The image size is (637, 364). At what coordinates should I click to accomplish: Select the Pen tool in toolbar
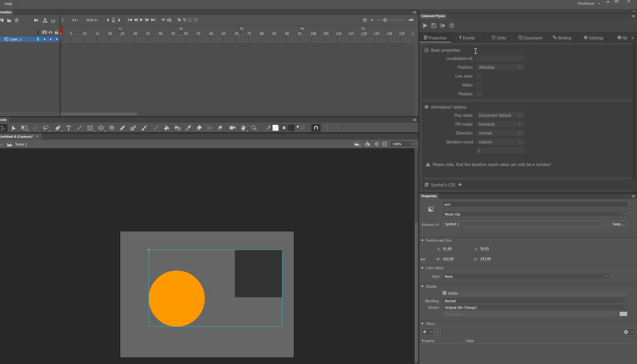point(57,128)
